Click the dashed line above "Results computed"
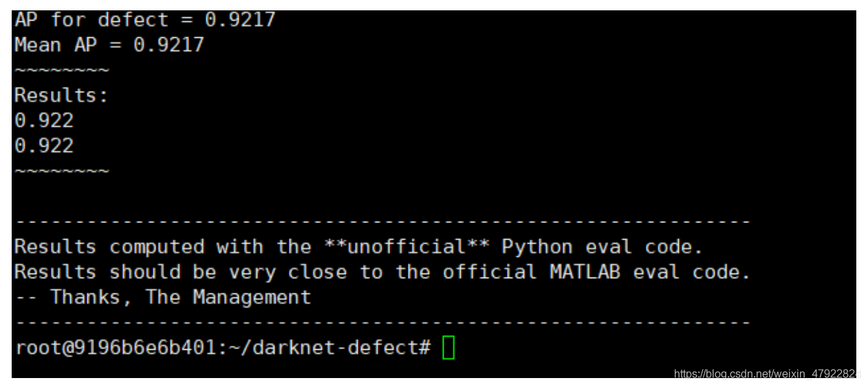The height and width of the screenshot is (387, 868). click(x=382, y=222)
